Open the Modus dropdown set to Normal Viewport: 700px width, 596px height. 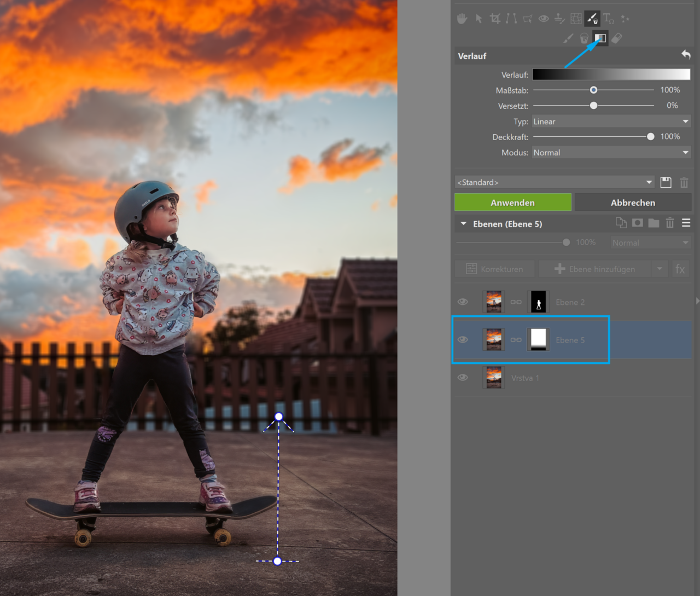click(611, 153)
